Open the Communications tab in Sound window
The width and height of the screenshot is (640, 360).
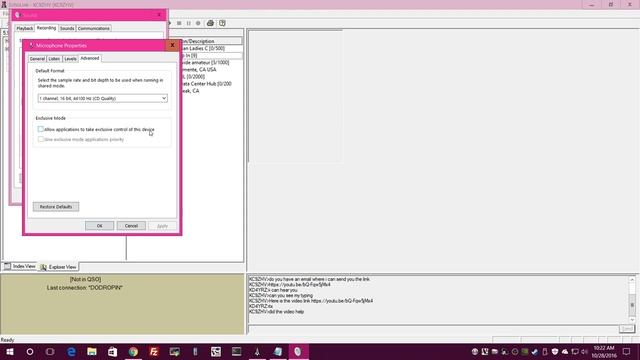tap(94, 28)
